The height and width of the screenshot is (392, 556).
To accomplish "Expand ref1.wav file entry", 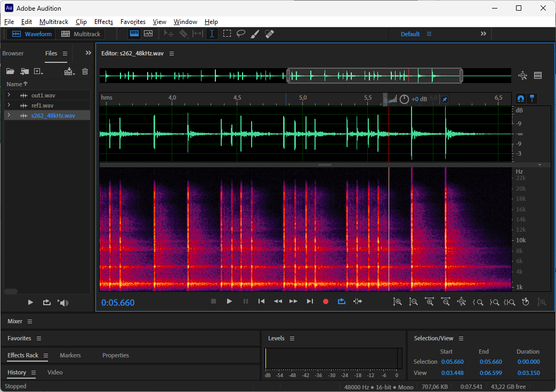I will 9,105.
